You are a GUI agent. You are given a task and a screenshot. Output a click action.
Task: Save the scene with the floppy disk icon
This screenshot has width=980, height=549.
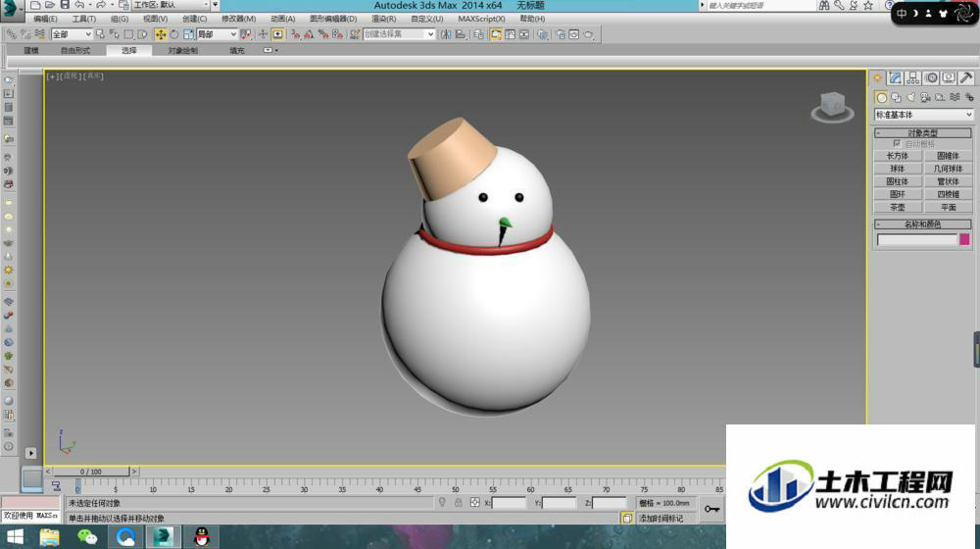click(65, 5)
